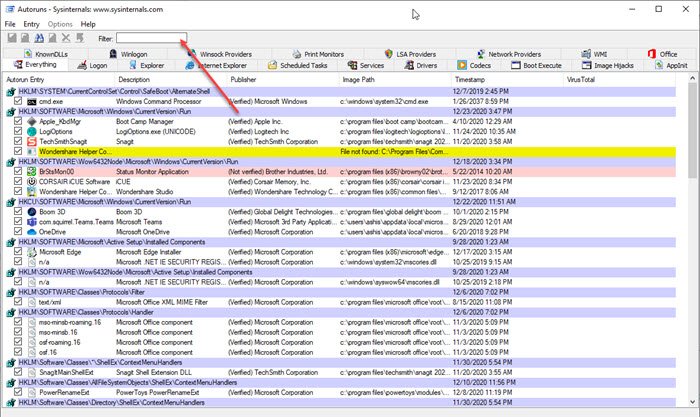Click the Autoruns title bar app icon
The width and height of the screenshot is (700, 417).
(10, 9)
